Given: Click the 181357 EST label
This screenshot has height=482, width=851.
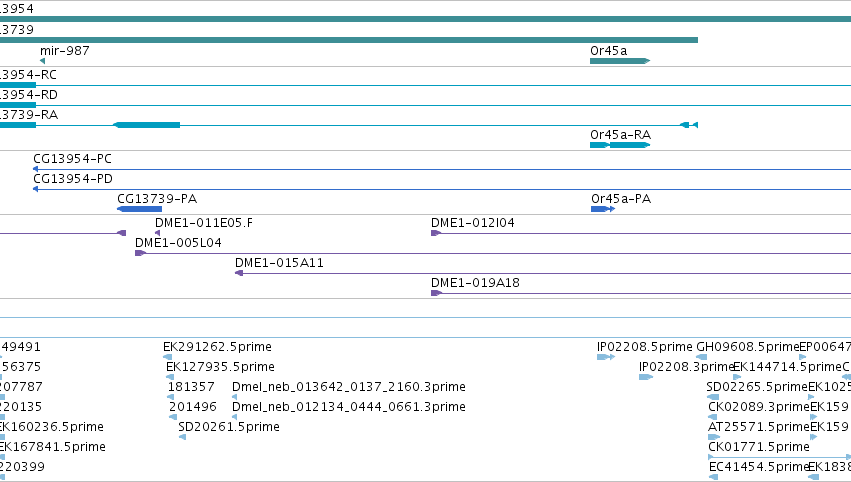Looking at the screenshot, I should click(191, 387).
